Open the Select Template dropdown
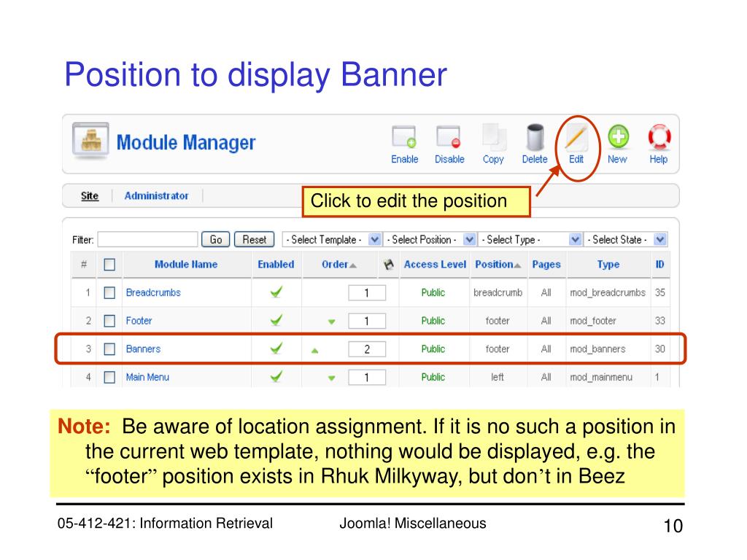 [332, 239]
